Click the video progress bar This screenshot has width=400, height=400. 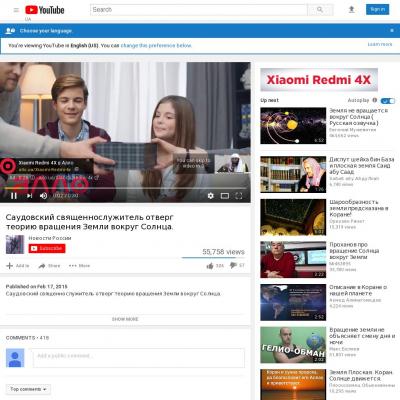[x=125, y=188]
